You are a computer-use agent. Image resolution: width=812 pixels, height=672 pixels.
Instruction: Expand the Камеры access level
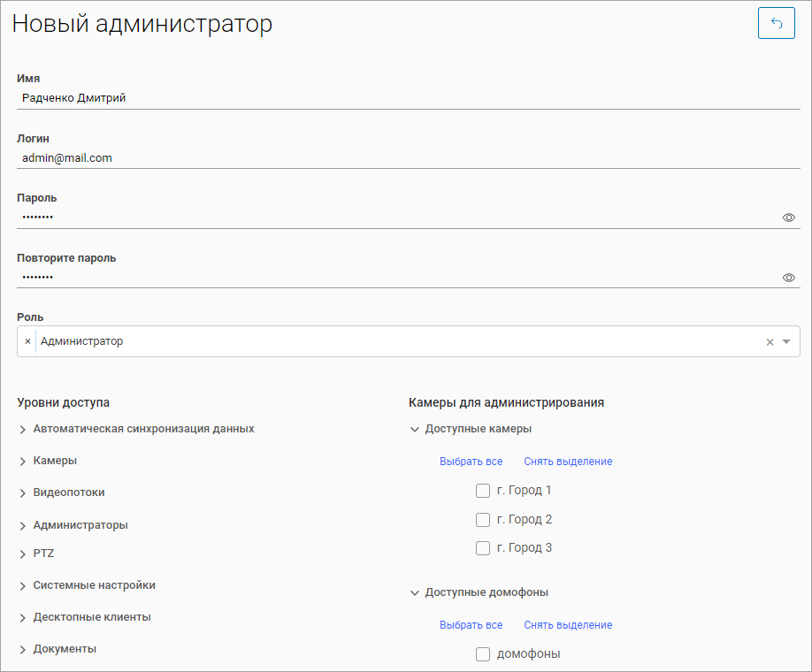coord(23,462)
